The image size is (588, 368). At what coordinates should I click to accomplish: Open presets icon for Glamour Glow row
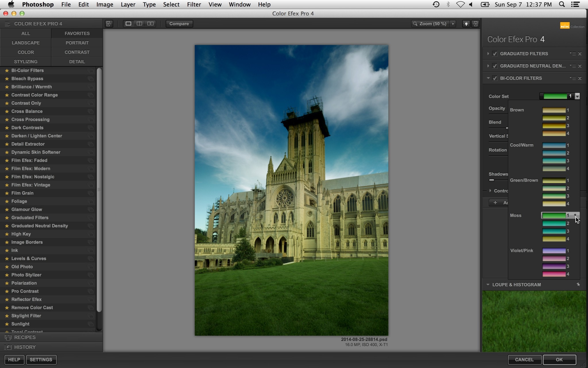tap(90, 210)
